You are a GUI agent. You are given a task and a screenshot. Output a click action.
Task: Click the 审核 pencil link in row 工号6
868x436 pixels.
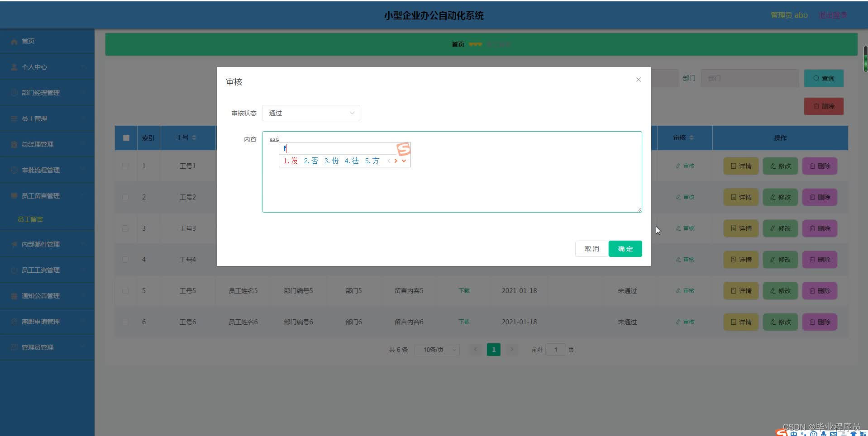tap(685, 322)
